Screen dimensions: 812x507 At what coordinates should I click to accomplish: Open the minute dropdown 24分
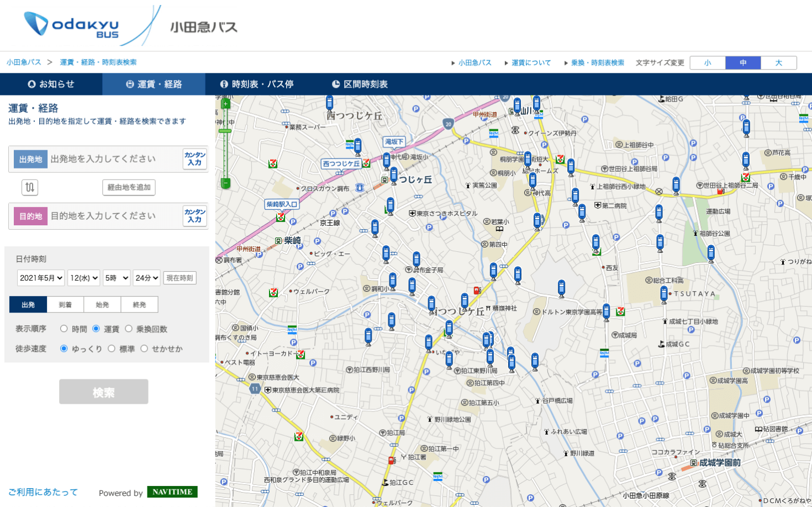pos(146,278)
